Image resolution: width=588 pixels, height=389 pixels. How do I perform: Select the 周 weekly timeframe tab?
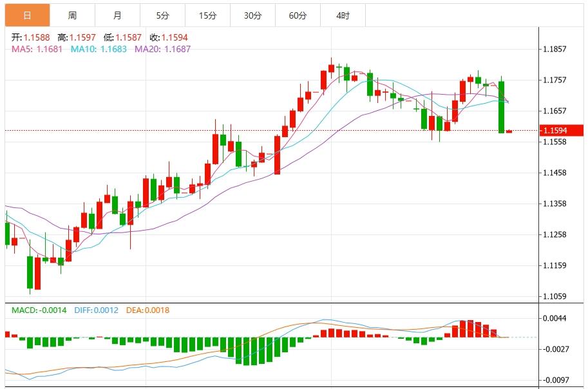click(70, 13)
